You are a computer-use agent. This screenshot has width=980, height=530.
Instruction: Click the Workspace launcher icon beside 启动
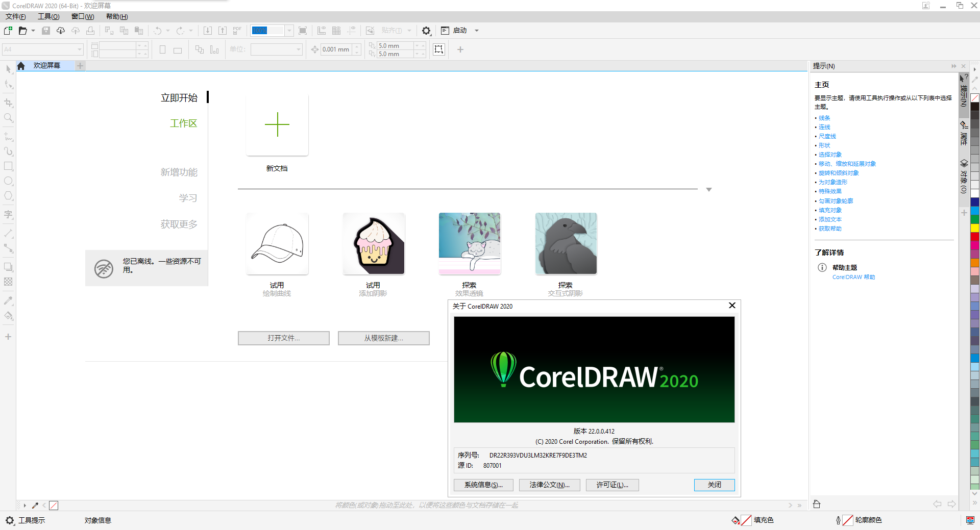(x=445, y=31)
